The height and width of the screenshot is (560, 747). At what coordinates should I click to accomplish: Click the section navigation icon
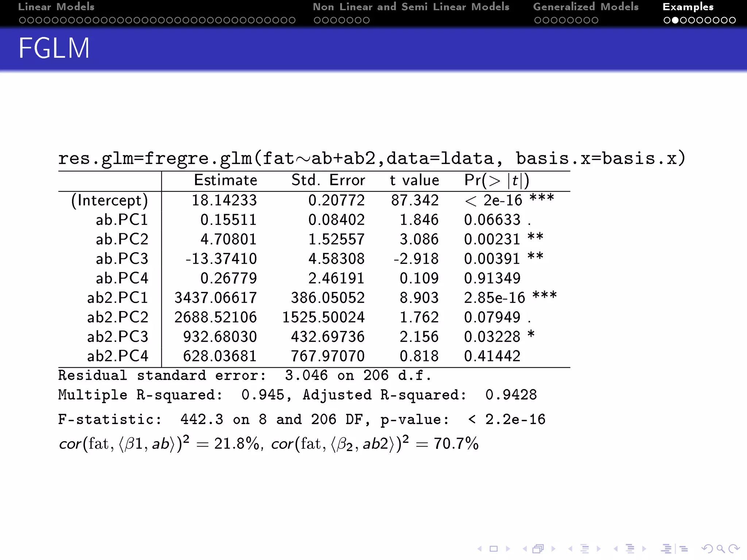click(630, 549)
